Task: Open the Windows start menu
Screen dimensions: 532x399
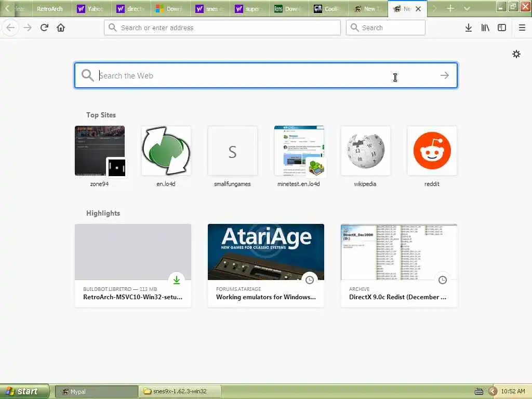Action: (24, 391)
